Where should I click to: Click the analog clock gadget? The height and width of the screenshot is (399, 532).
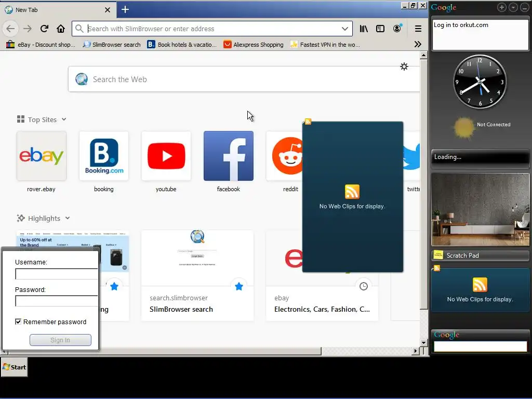point(480,82)
